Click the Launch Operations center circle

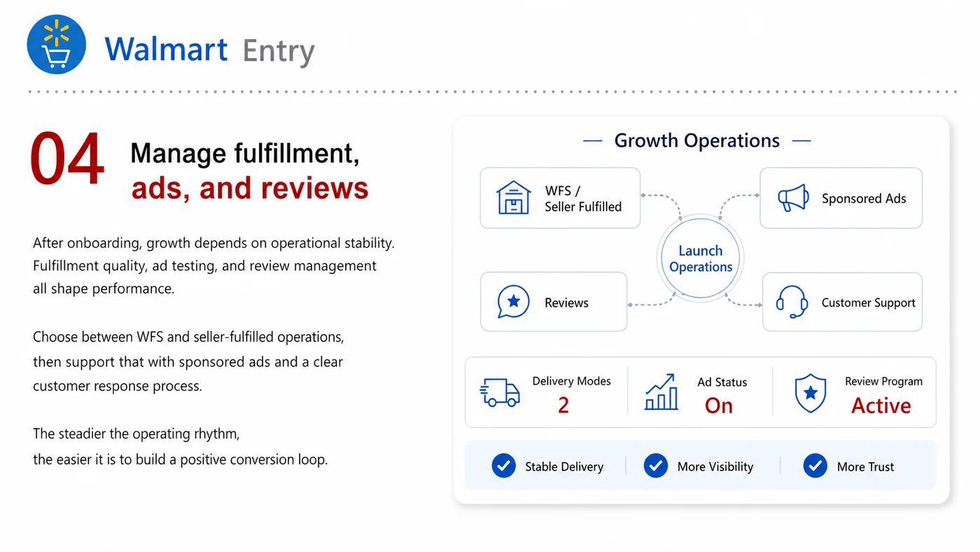click(x=701, y=258)
